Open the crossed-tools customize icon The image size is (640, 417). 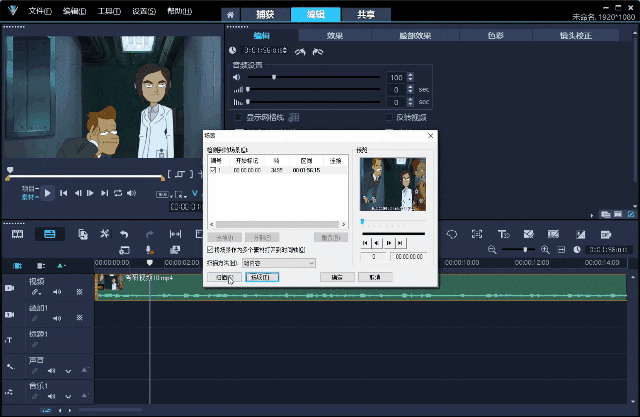[105, 234]
